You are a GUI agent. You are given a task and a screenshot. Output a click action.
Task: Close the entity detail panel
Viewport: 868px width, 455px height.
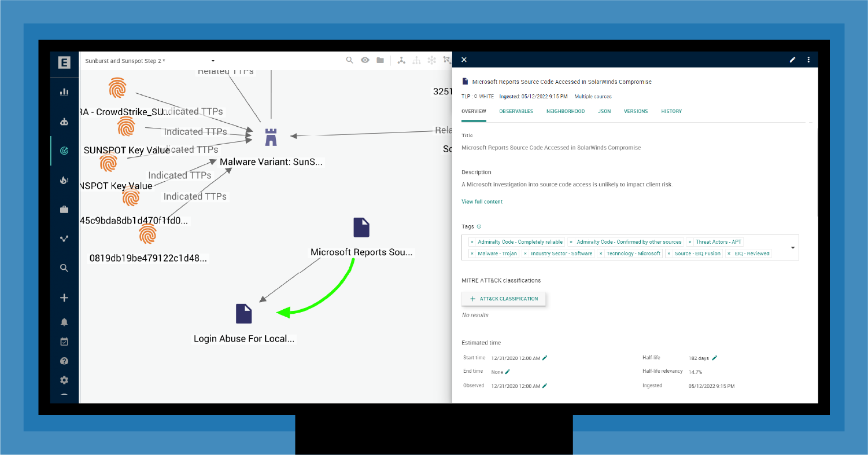click(x=464, y=60)
